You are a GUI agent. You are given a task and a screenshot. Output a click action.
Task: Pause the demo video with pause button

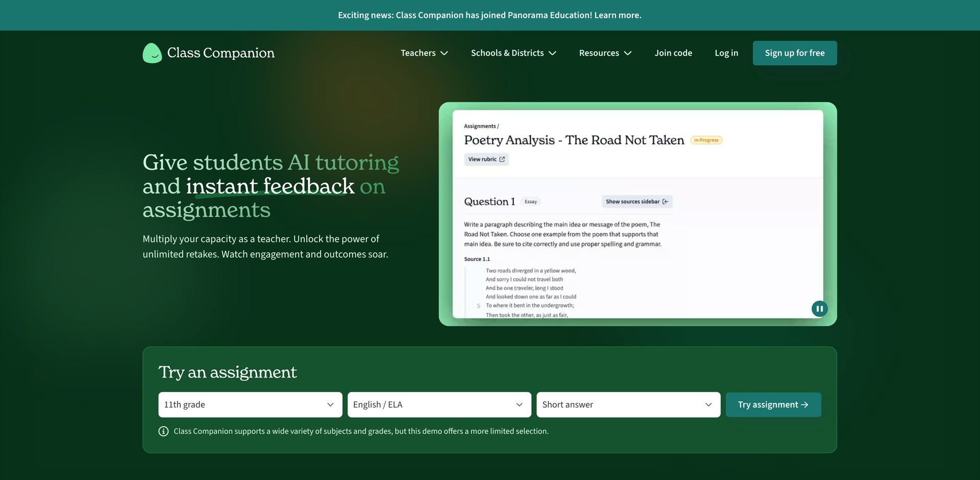819,309
